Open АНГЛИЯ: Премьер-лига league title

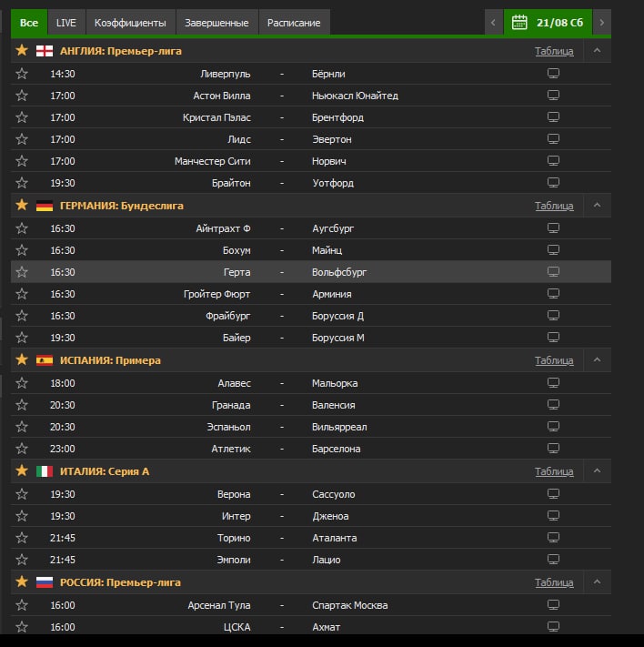120,51
